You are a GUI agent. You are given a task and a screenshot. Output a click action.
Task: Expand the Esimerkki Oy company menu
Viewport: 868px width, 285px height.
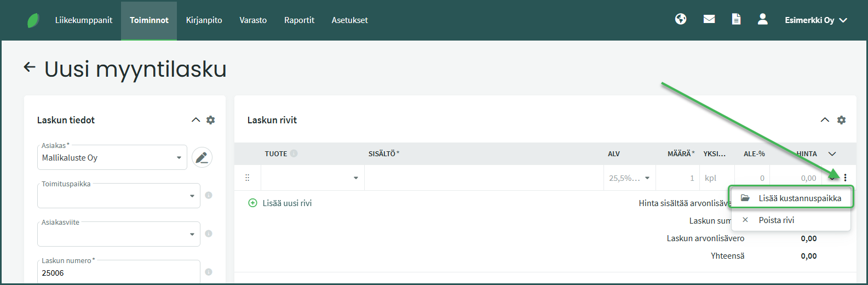click(815, 20)
